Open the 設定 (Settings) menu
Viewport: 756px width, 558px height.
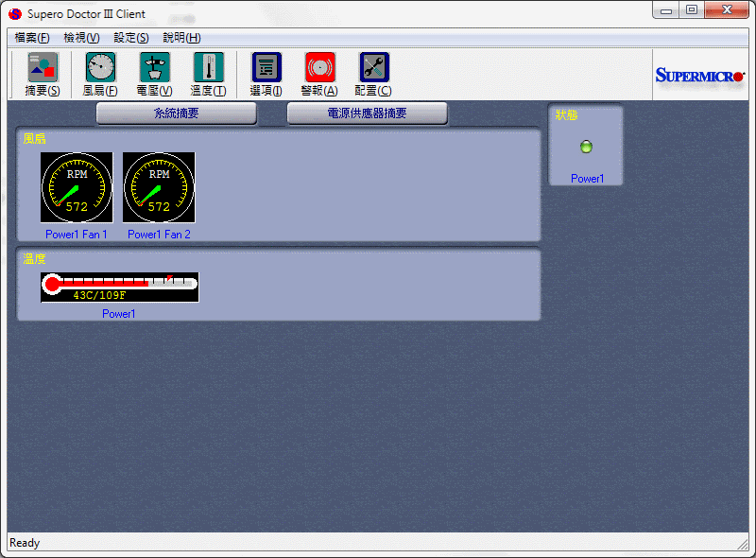pos(131,38)
